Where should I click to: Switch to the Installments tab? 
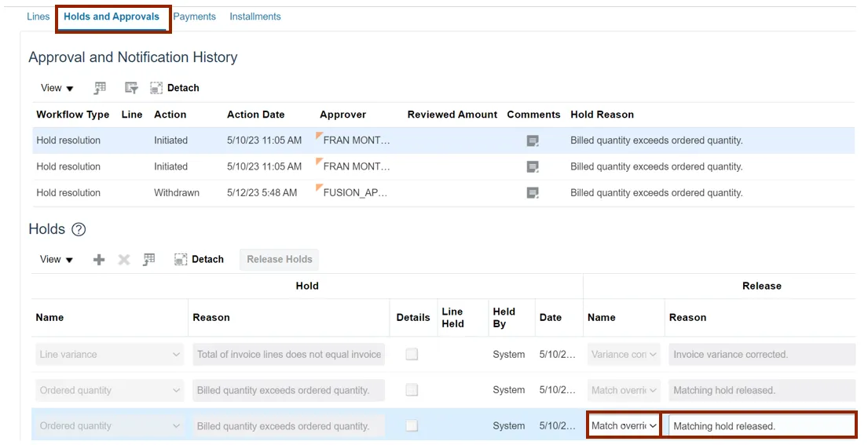tap(255, 16)
